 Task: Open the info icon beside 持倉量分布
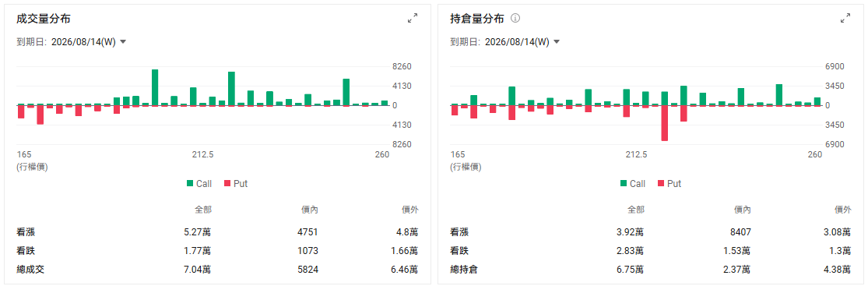pyautogui.click(x=515, y=18)
